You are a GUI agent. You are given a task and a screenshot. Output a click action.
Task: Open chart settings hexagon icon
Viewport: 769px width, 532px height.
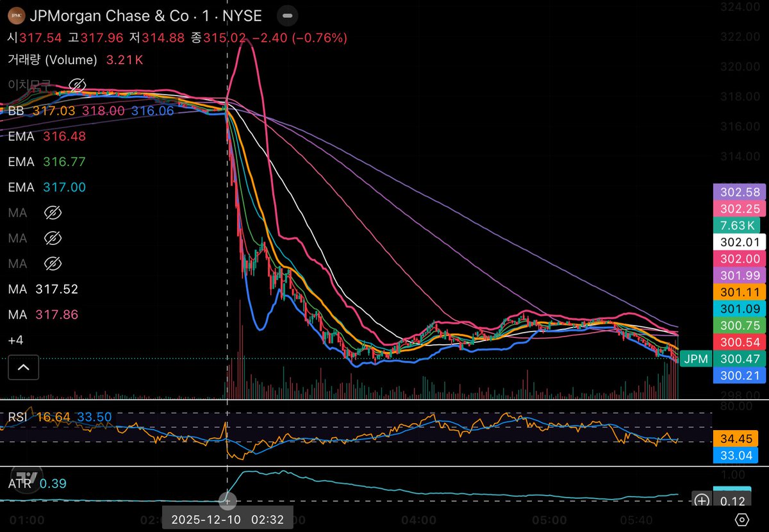742,520
